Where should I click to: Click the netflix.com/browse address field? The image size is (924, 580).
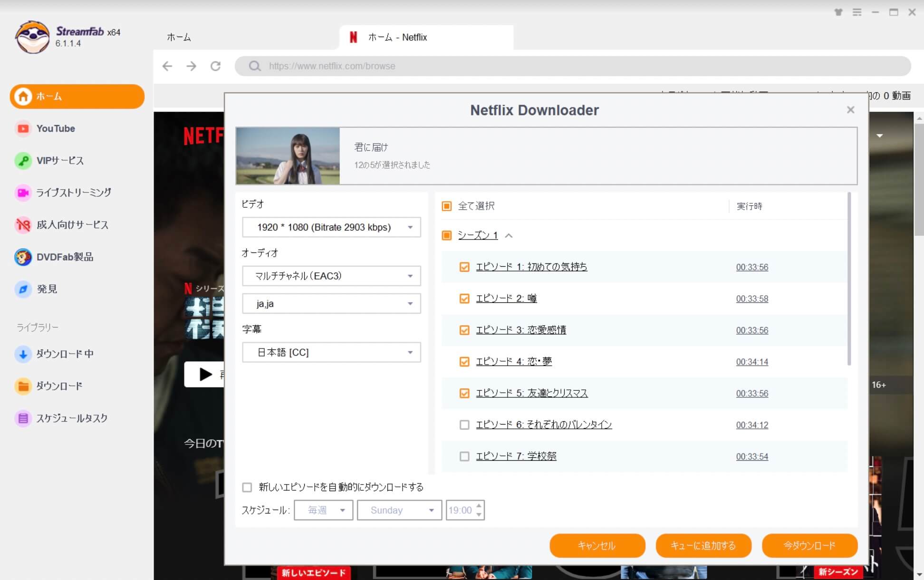pyautogui.click(x=573, y=66)
